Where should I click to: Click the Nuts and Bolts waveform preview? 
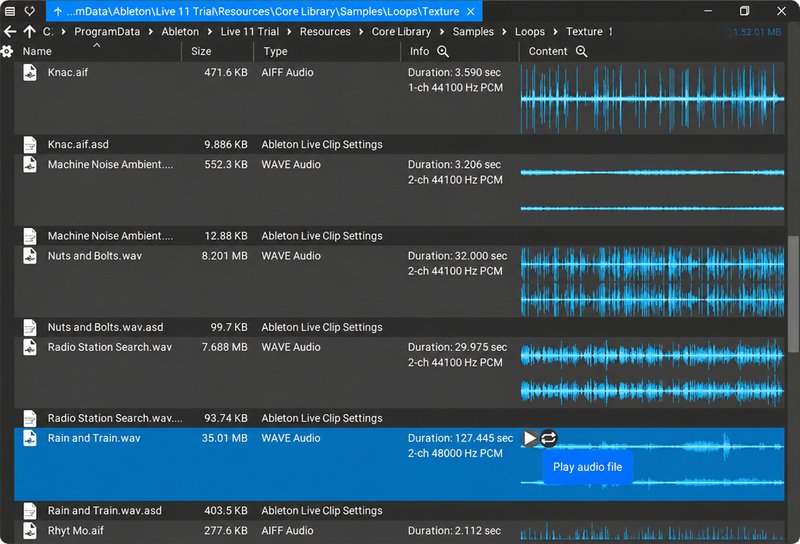(x=652, y=282)
